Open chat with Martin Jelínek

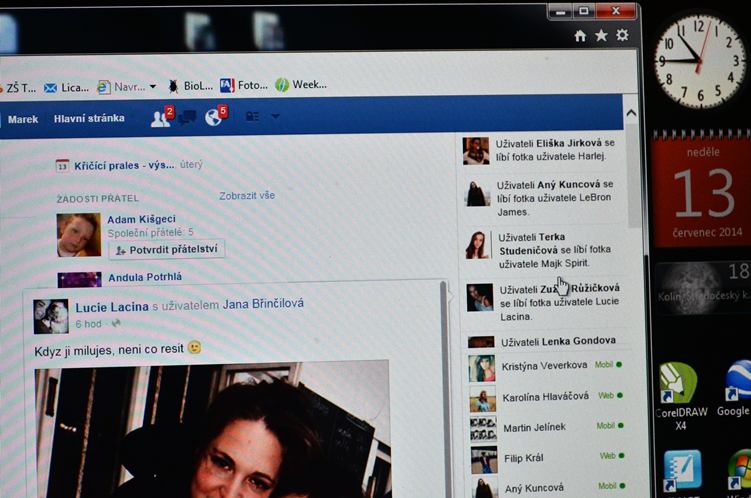point(549,428)
